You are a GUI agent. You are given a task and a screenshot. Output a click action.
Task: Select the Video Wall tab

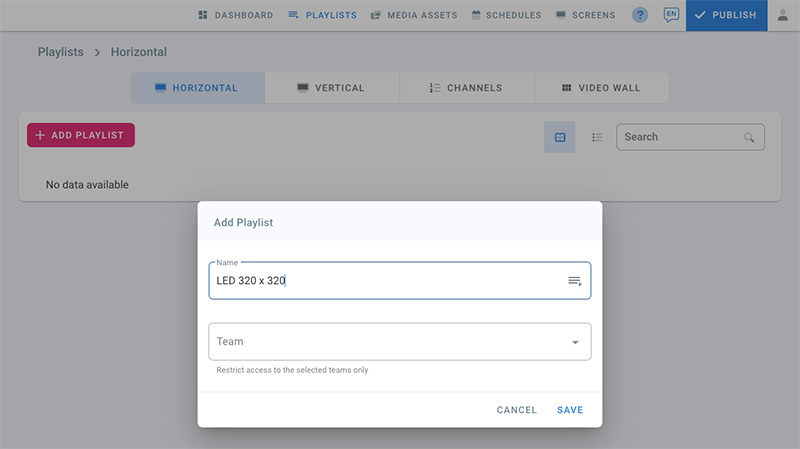tap(601, 88)
